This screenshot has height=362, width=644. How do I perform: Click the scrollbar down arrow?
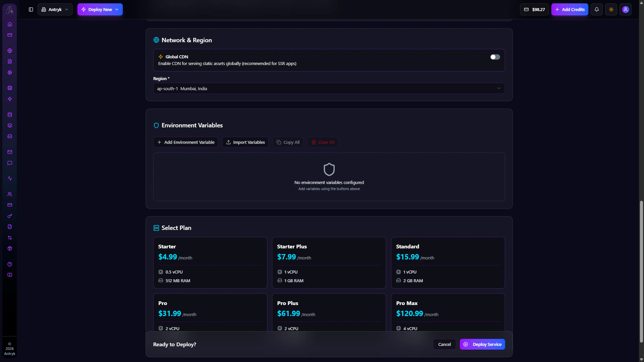pos(641,359)
